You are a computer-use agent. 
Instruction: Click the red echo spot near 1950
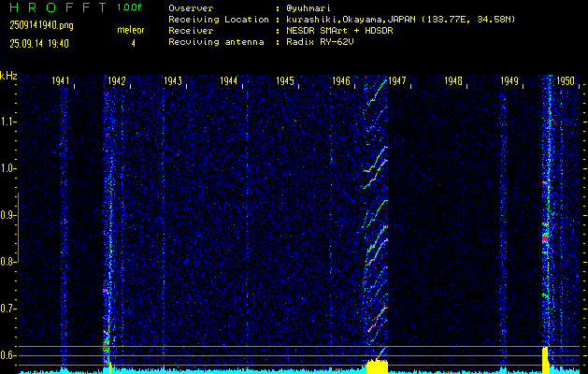click(545, 238)
